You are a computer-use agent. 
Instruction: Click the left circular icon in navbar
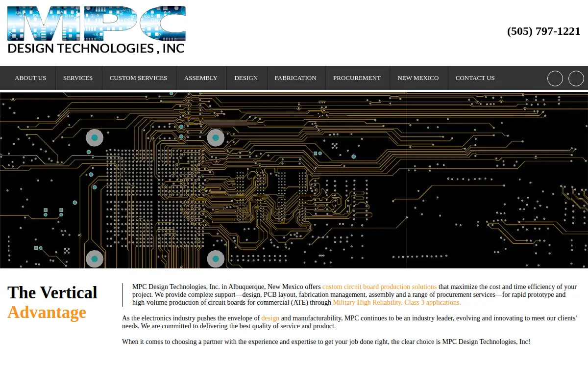(555, 79)
